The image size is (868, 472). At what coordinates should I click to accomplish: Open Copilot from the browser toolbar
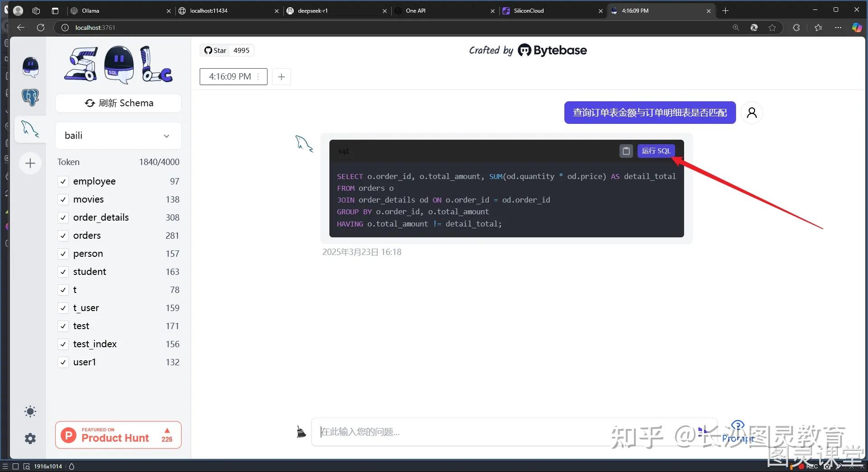pos(857,28)
